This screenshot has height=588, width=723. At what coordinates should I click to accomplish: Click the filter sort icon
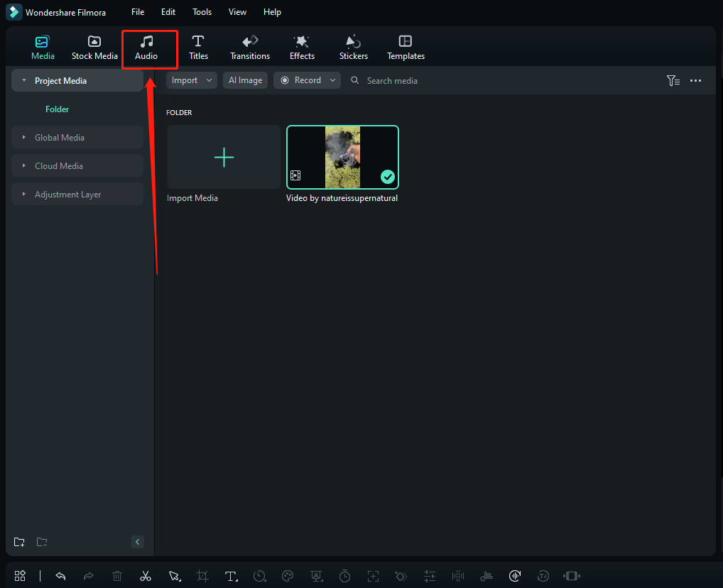click(673, 81)
